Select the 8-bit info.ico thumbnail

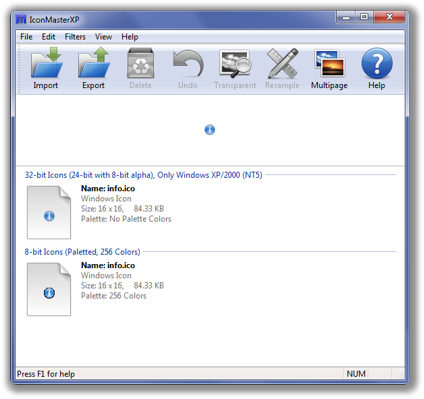pos(49,289)
